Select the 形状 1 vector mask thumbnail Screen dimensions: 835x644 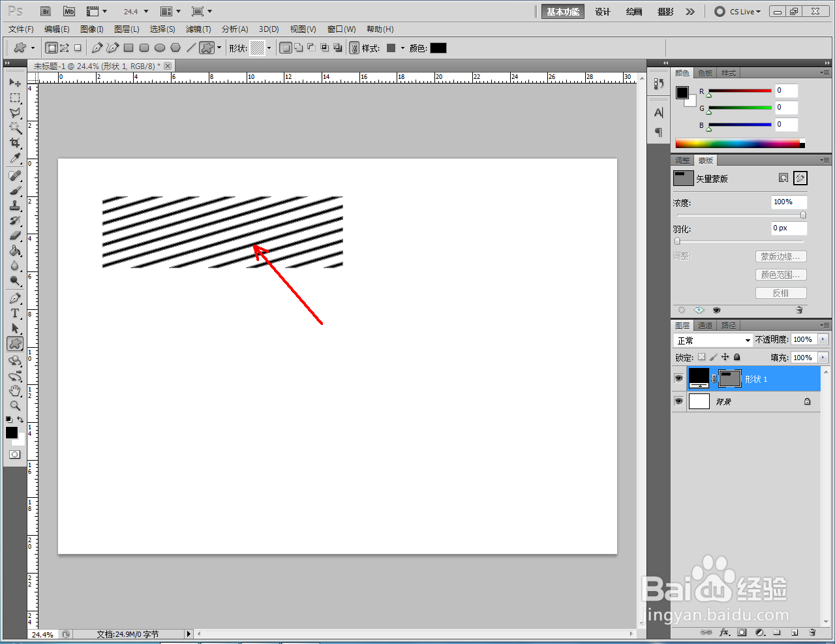[x=730, y=378]
